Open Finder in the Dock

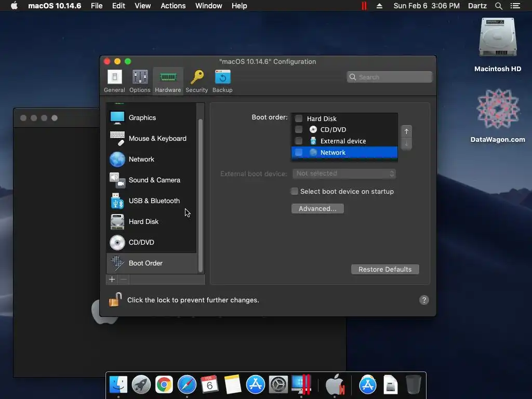[x=118, y=385]
